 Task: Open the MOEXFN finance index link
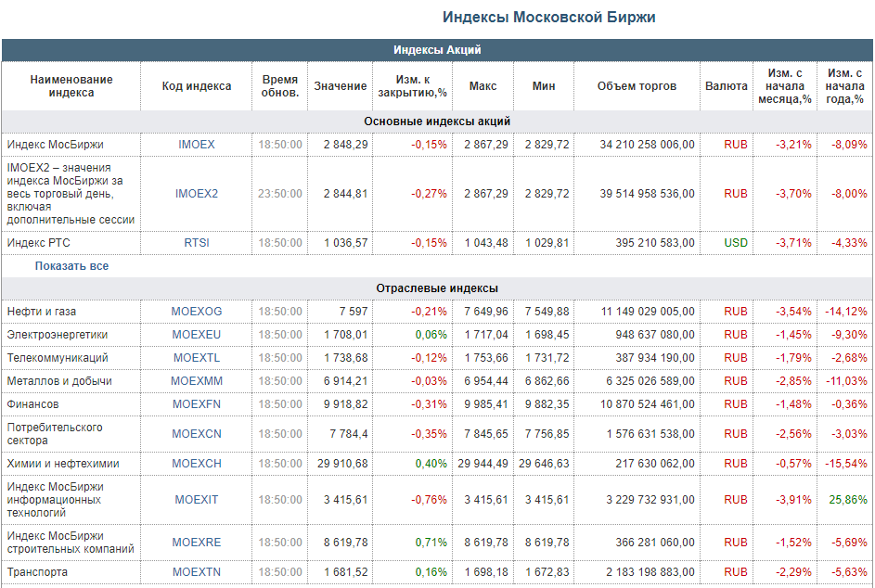click(x=197, y=404)
